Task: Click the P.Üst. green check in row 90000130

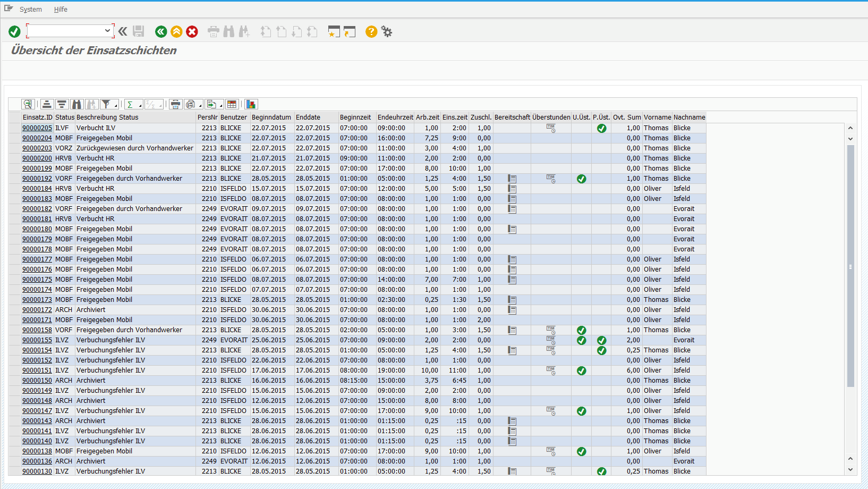Action: 601,471
